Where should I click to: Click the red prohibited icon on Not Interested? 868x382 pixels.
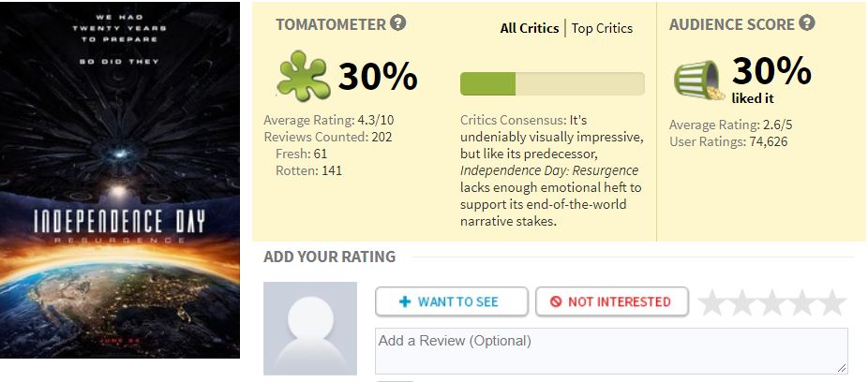[x=556, y=301]
